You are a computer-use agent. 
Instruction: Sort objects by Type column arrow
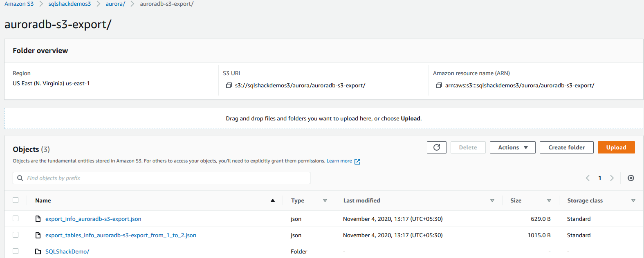(325, 200)
